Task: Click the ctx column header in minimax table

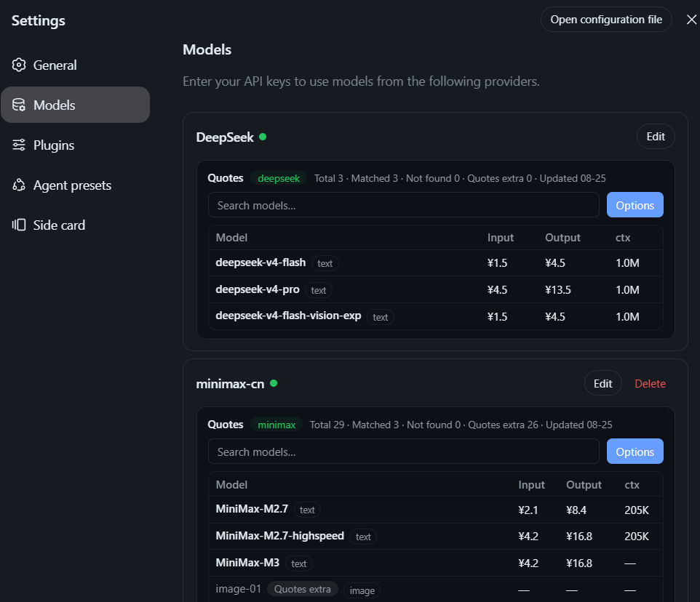Action: tap(632, 485)
